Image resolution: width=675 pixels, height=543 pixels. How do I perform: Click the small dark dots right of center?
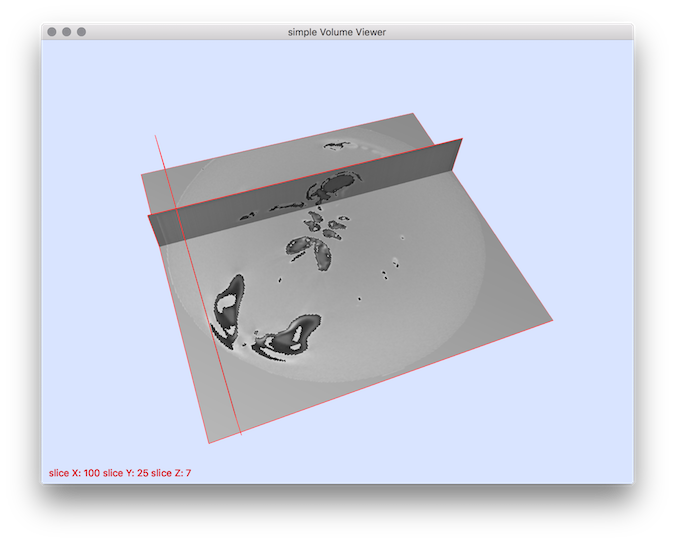pyautogui.click(x=385, y=272)
